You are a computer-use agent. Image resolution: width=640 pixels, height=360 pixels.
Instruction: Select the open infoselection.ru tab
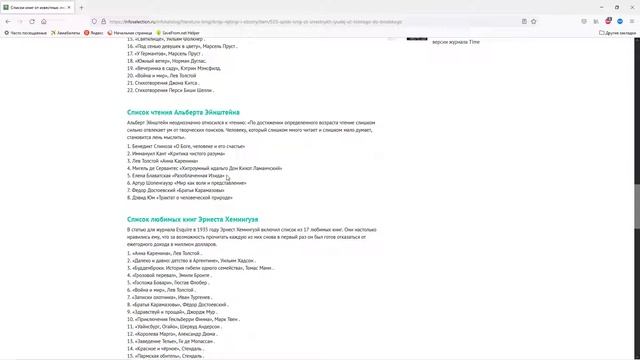[x=38, y=7]
